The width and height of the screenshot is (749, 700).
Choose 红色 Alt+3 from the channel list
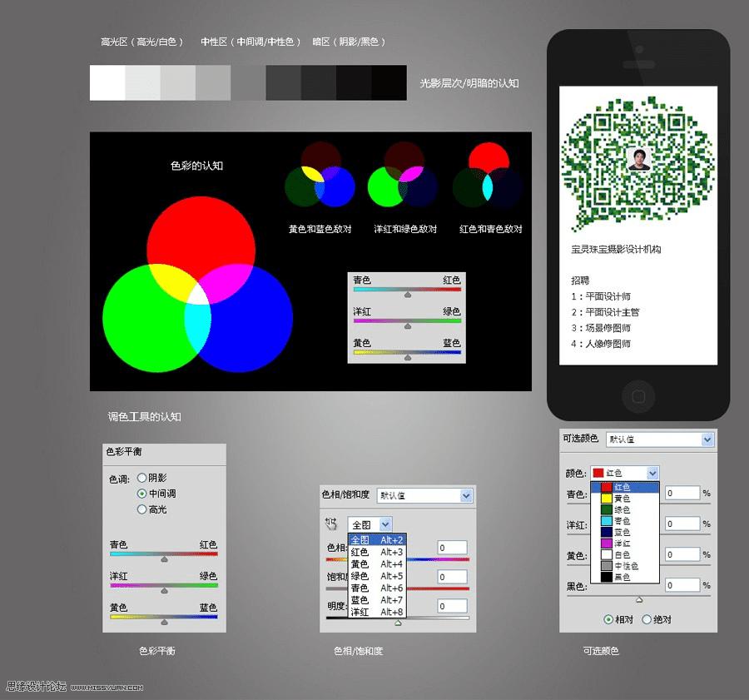click(377, 552)
